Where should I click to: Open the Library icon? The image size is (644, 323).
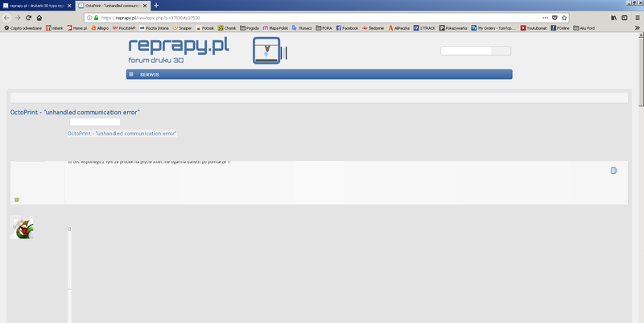point(613,18)
